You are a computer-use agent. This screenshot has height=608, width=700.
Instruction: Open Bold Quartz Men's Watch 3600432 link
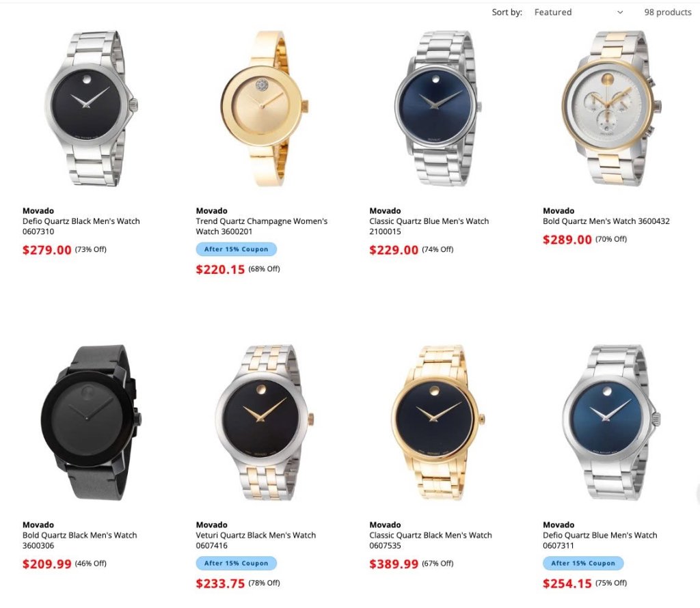606,221
